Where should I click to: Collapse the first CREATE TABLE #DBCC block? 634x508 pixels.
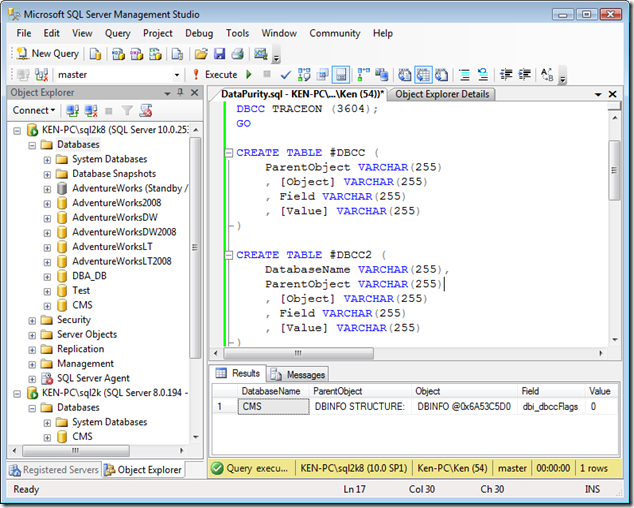click(x=228, y=153)
